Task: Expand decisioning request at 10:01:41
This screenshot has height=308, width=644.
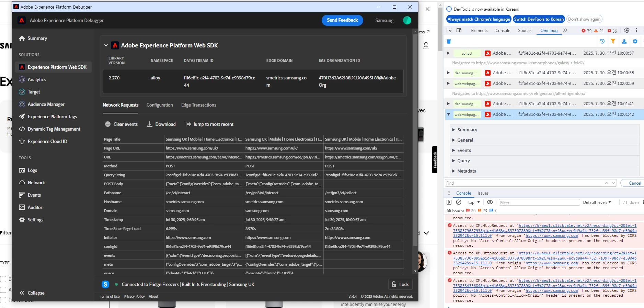Action: click(x=448, y=104)
